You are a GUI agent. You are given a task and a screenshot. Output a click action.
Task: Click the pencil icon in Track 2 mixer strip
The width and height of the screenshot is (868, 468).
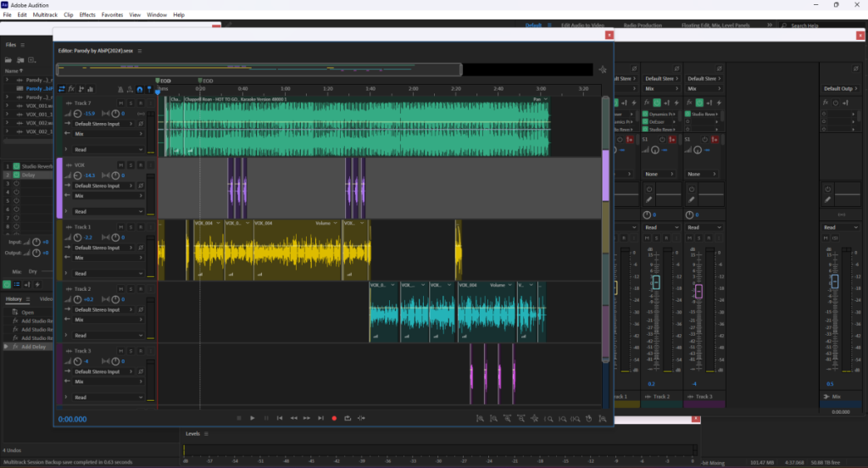648,199
